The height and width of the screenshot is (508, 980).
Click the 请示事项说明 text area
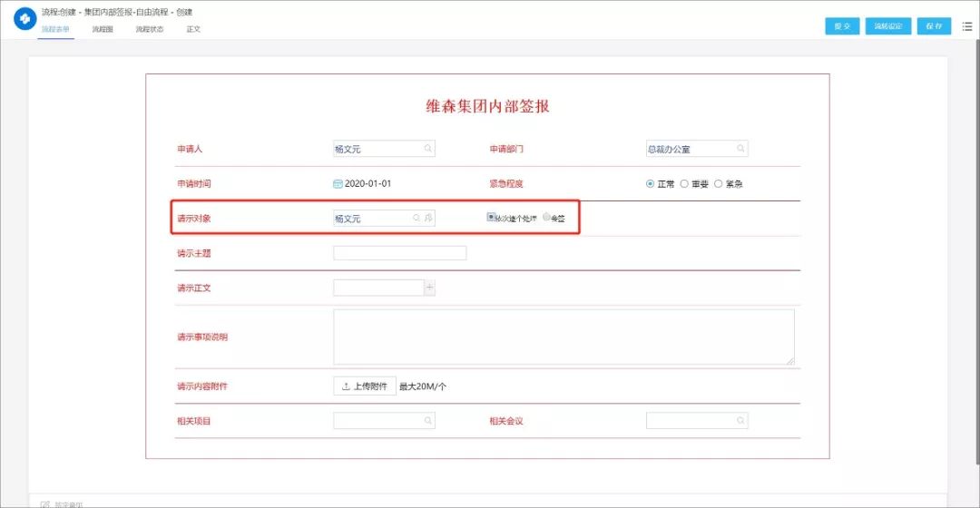click(563, 337)
